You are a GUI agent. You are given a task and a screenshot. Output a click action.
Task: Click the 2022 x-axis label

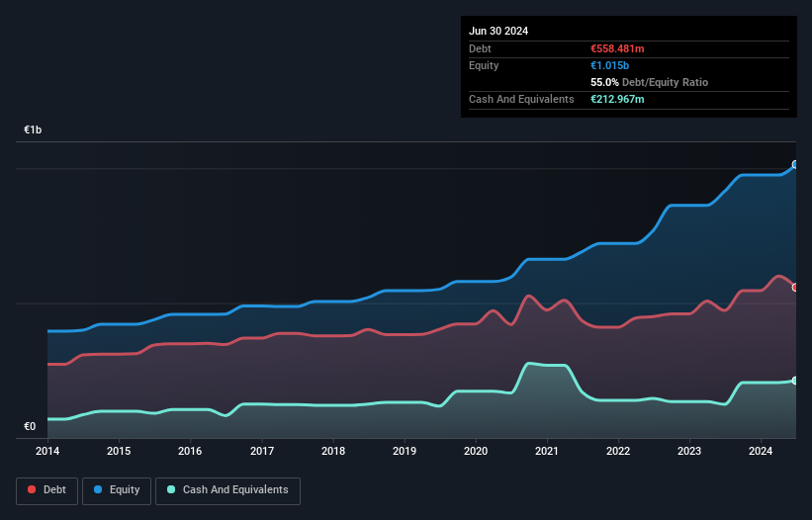tap(618, 451)
